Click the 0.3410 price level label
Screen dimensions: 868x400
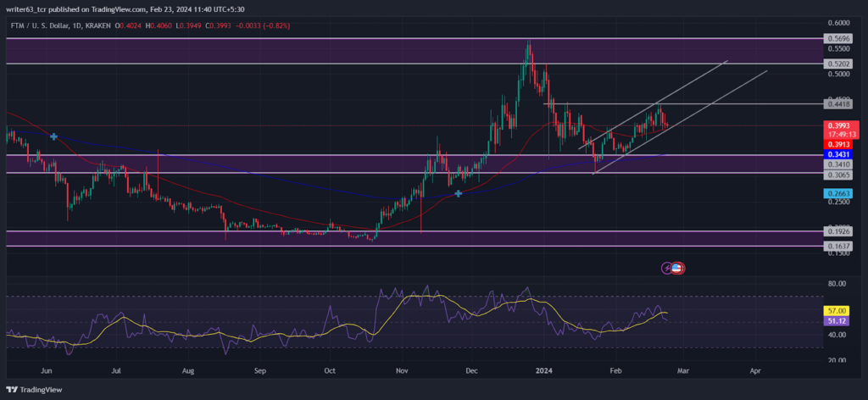(837, 164)
